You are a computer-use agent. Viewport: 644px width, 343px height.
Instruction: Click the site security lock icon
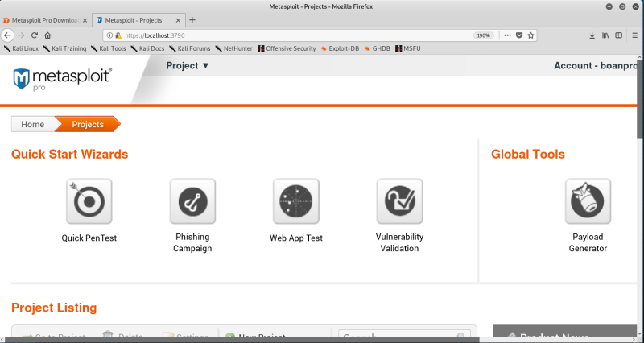(118, 35)
